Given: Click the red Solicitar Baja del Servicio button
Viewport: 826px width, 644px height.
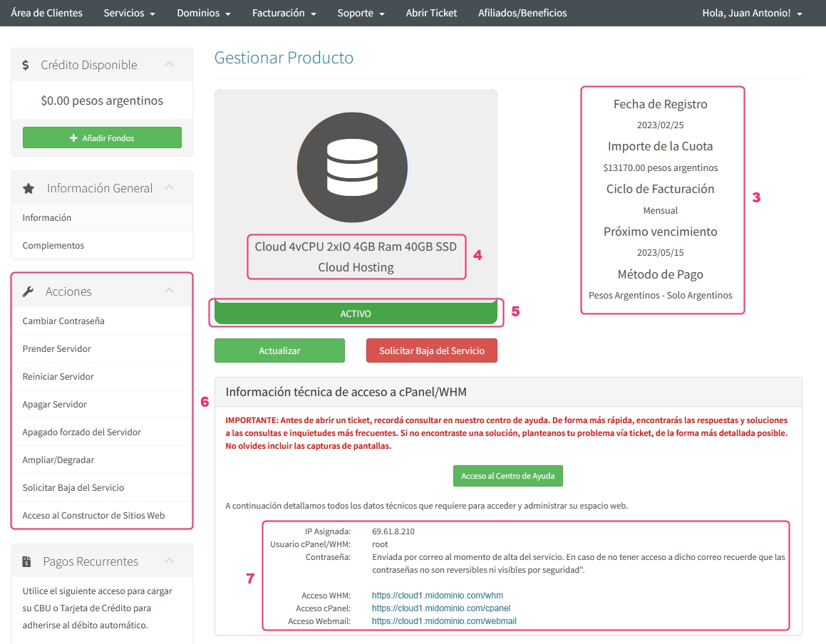Looking at the screenshot, I should [x=431, y=350].
